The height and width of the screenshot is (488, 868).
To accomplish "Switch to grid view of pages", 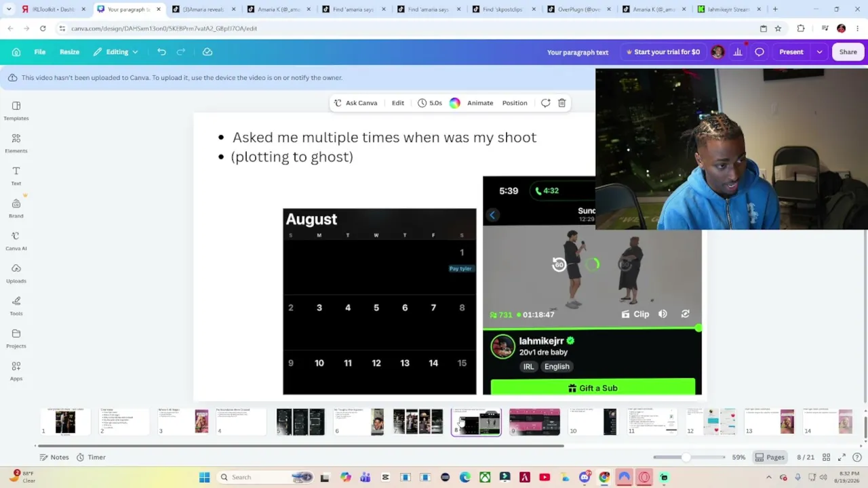I will [825, 457].
